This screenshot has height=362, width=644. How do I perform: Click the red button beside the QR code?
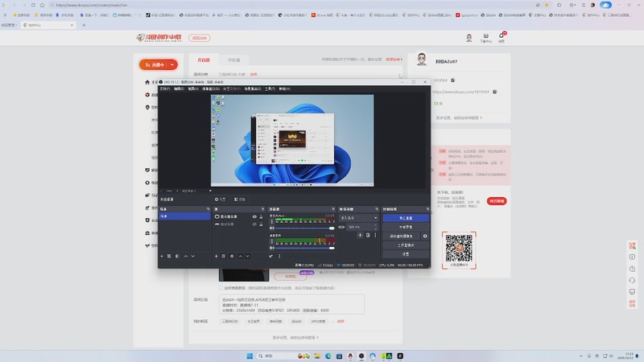pyautogui.click(x=497, y=201)
